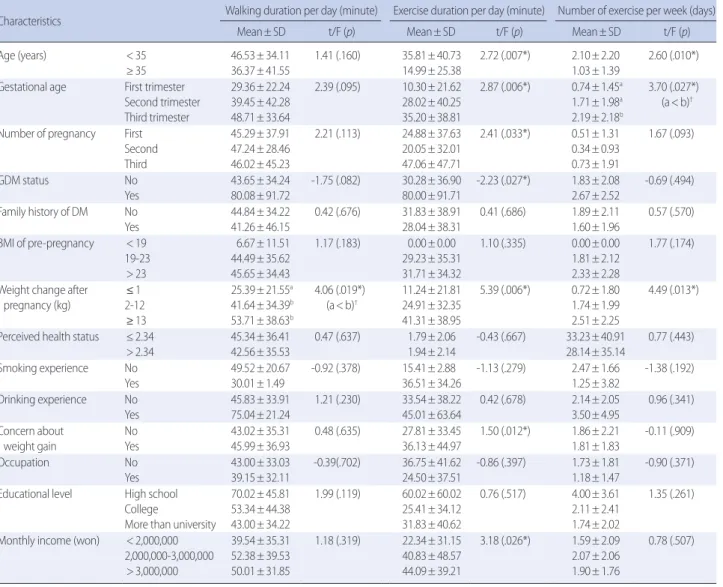Click the value '4.49 (.013*)'
The image size is (723, 587).
pos(673,290)
